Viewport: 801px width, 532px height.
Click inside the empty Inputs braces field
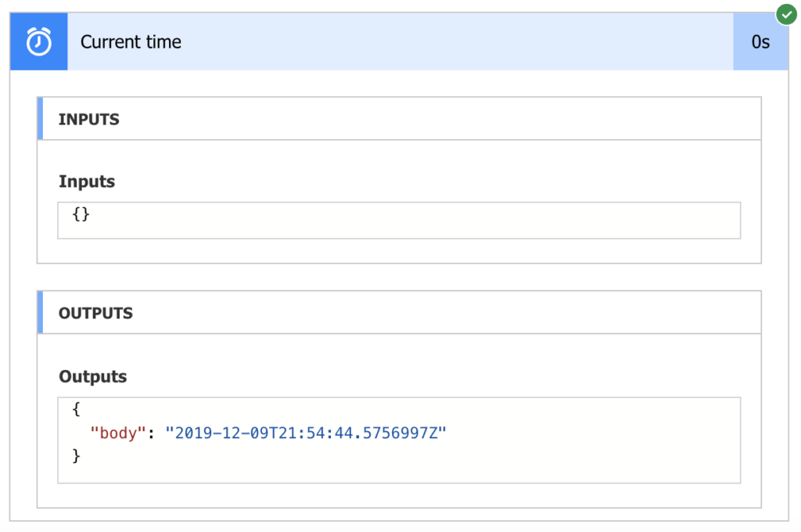pos(397,220)
